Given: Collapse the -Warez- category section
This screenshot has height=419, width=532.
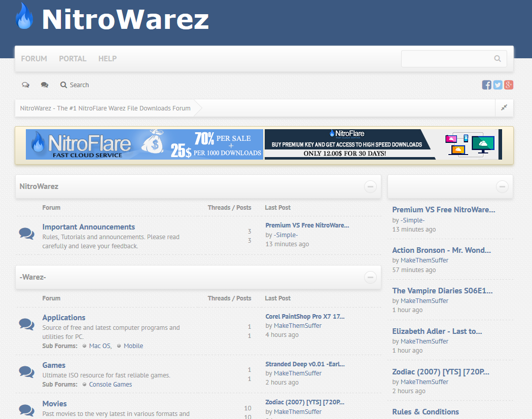Looking at the screenshot, I should click(370, 277).
